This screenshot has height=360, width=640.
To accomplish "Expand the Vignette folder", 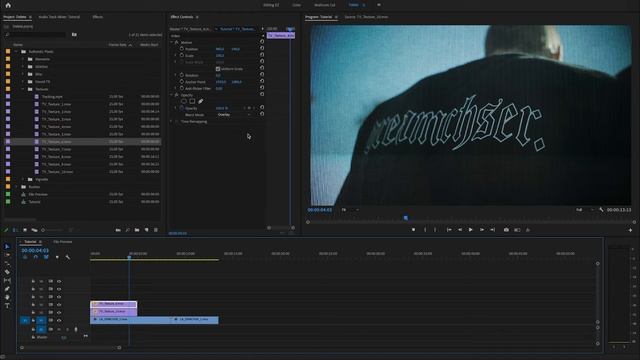I will click(x=23, y=179).
